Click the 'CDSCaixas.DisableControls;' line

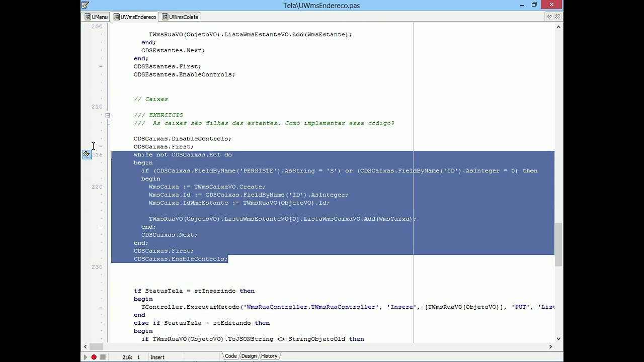click(182, 139)
